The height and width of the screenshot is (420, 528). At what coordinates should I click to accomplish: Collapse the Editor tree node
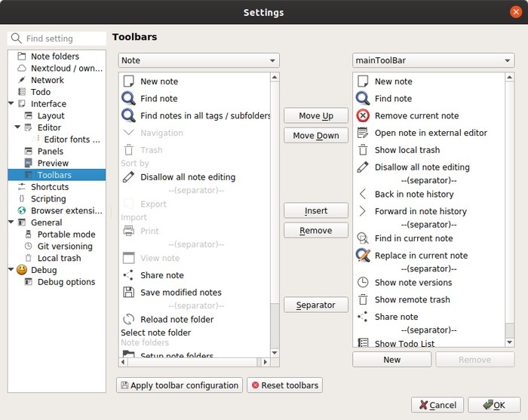pos(17,127)
